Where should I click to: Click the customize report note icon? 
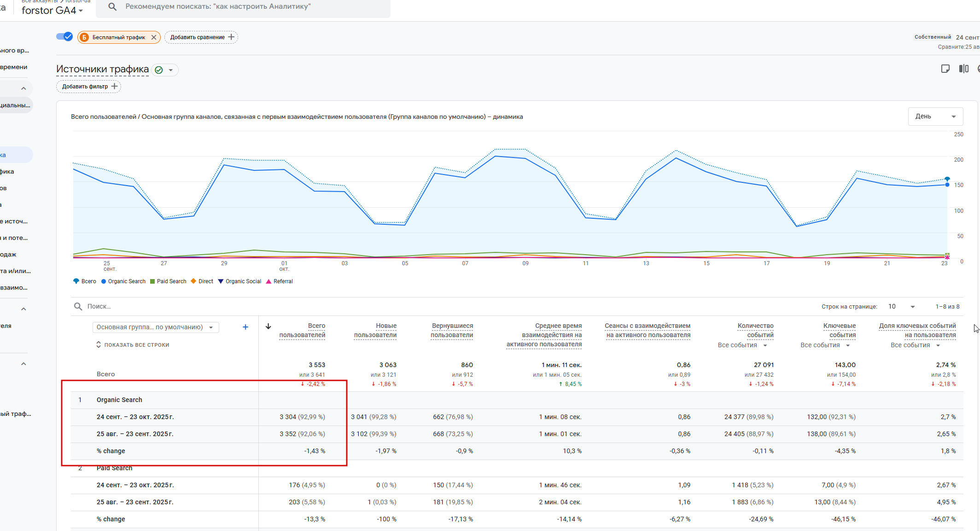pyautogui.click(x=945, y=69)
